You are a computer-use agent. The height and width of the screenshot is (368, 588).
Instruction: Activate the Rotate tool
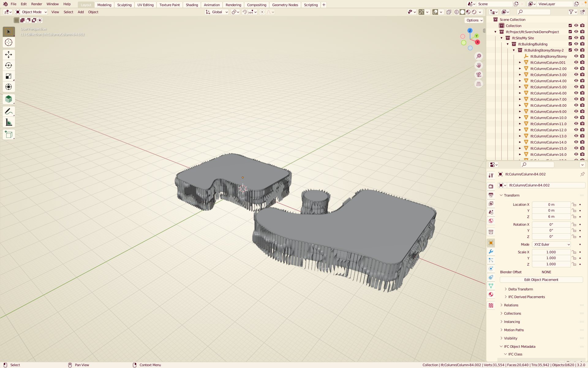click(x=9, y=65)
